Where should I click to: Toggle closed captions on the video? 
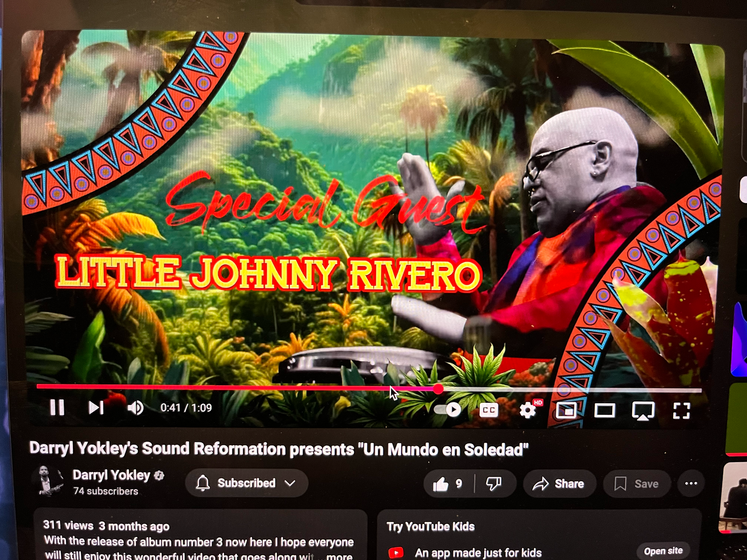(488, 410)
